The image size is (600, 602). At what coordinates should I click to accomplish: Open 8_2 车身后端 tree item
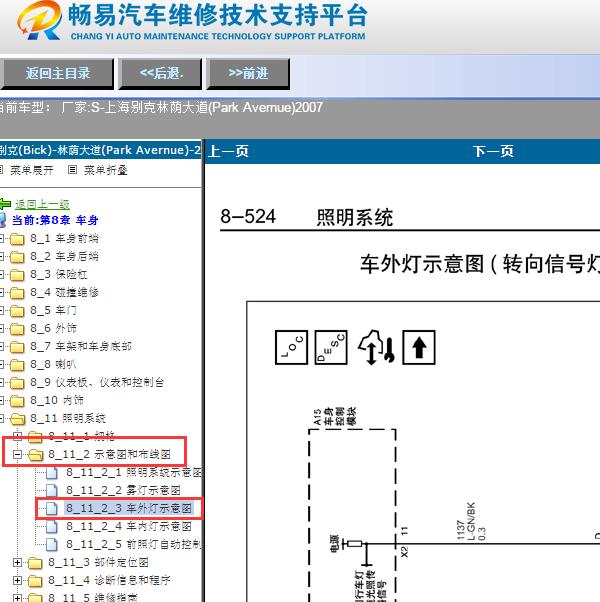(x=64, y=256)
